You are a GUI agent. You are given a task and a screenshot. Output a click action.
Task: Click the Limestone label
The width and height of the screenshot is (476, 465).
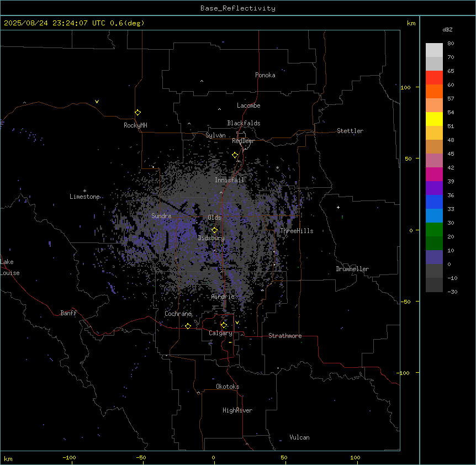pos(84,197)
